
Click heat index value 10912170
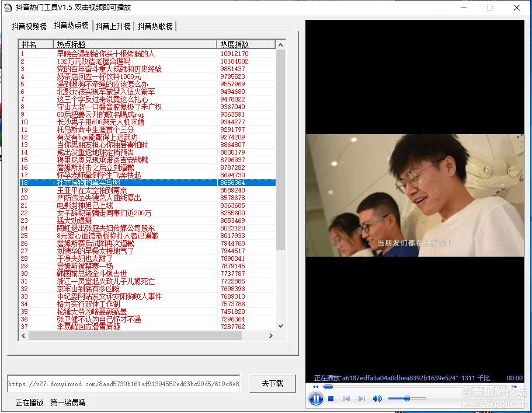(x=234, y=54)
